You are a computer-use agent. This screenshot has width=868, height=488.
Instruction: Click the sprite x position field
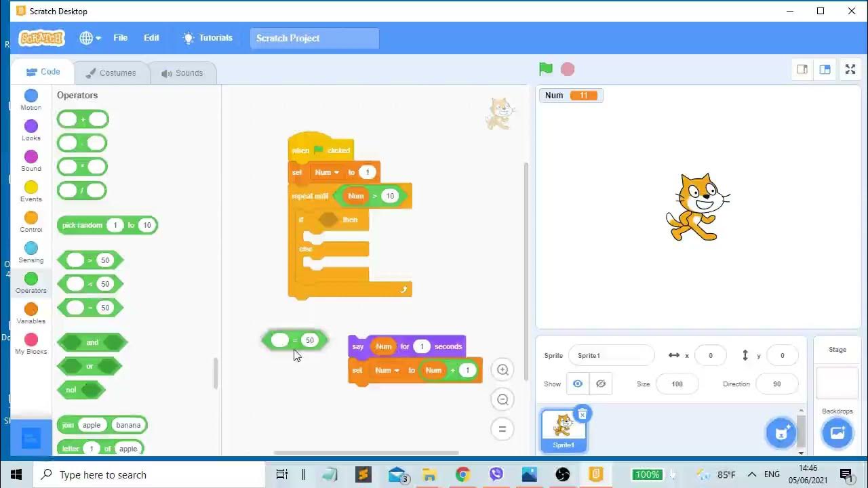tap(711, 355)
